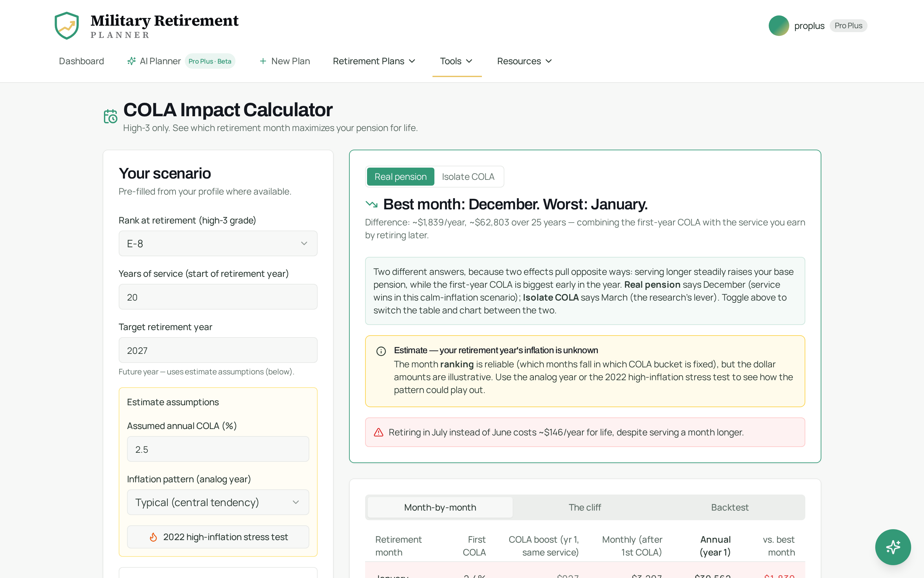Click the 'Estimate assumptions' heading
Image resolution: width=924 pixels, height=578 pixels.
click(173, 402)
